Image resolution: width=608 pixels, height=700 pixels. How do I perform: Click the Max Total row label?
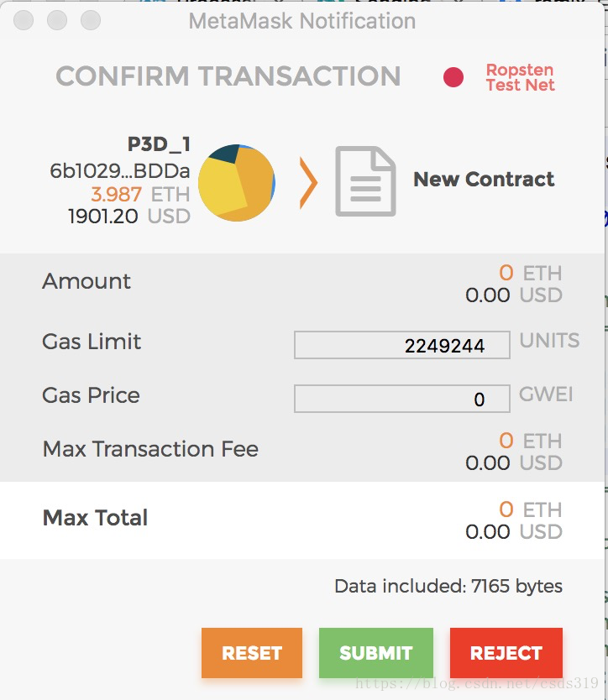pyautogui.click(x=95, y=518)
